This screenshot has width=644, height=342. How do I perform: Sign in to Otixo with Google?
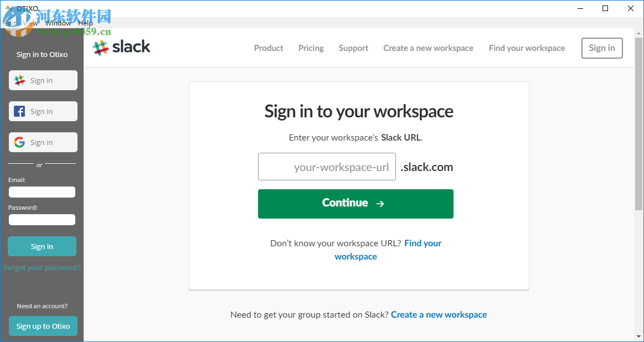click(43, 142)
